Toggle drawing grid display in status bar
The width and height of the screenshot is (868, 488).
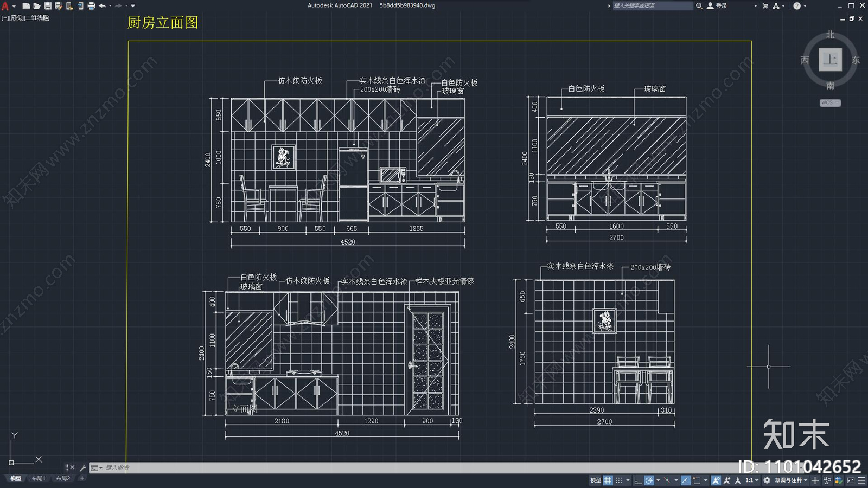point(608,480)
